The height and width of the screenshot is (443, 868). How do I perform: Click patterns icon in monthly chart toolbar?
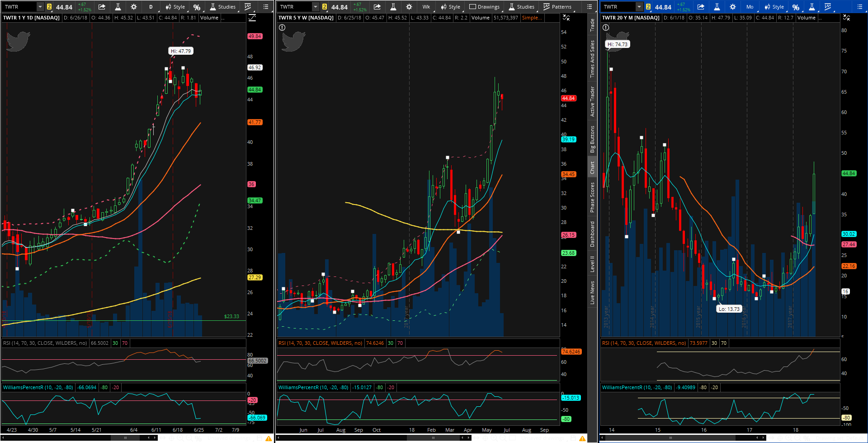pos(828,7)
